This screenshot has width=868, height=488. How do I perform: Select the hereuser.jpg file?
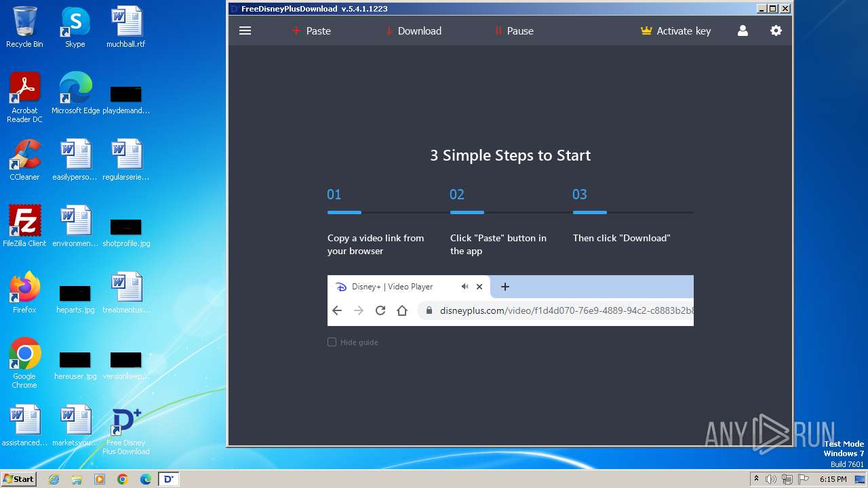coord(75,365)
